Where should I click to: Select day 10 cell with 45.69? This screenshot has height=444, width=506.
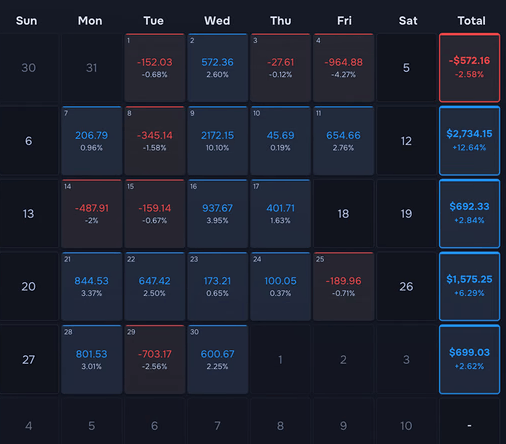pos(281,141)
